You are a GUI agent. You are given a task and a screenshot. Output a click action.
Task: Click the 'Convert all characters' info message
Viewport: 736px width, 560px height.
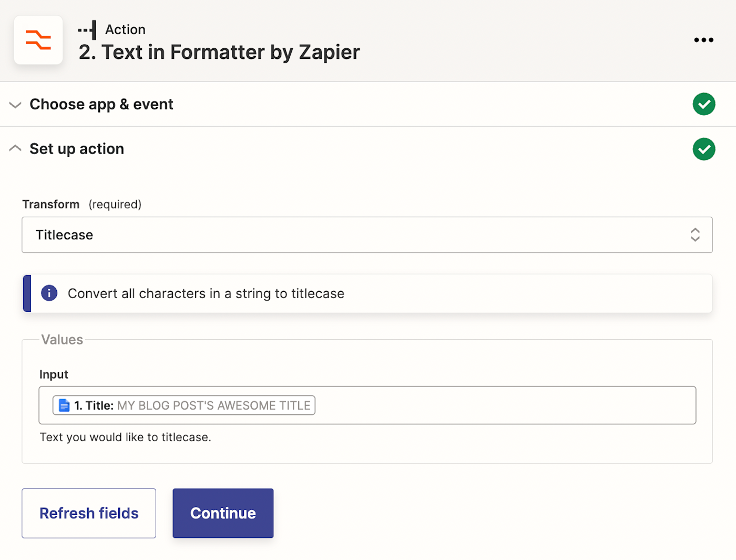click(206, 293)
